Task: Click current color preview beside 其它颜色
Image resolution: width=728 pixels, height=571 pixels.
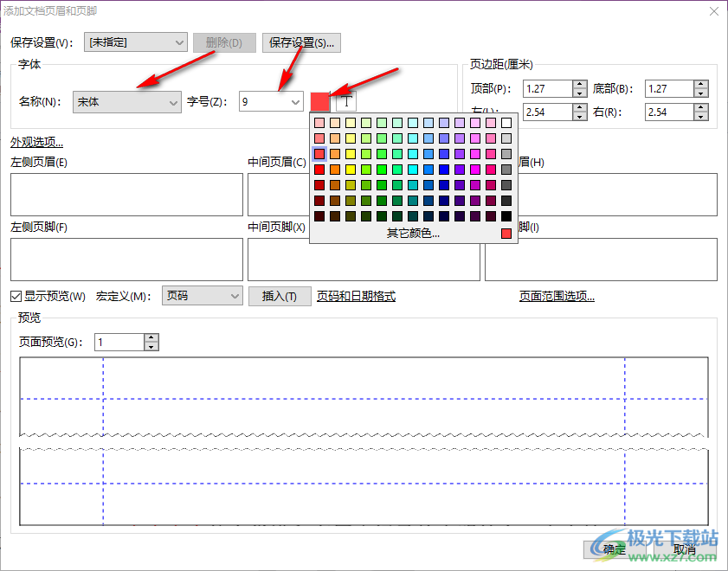Action: (506, 234)
